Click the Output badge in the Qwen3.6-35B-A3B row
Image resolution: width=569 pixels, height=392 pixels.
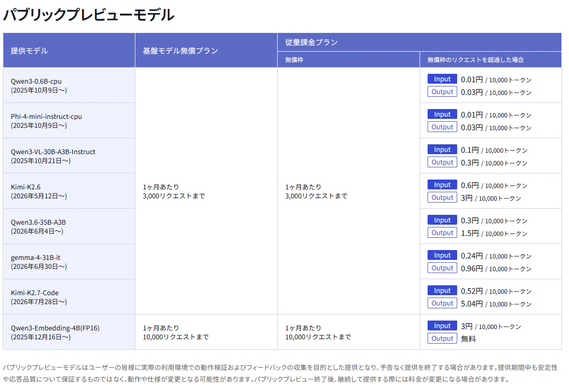click(x=442, y=233)
